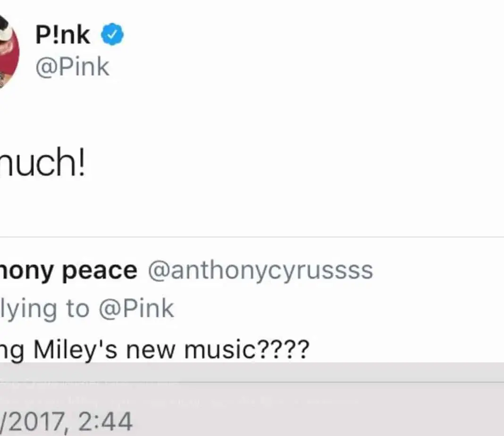Click the tweet text ending in "uch!"
Viewport: 504px width, 436px height.
click(42, 164)
